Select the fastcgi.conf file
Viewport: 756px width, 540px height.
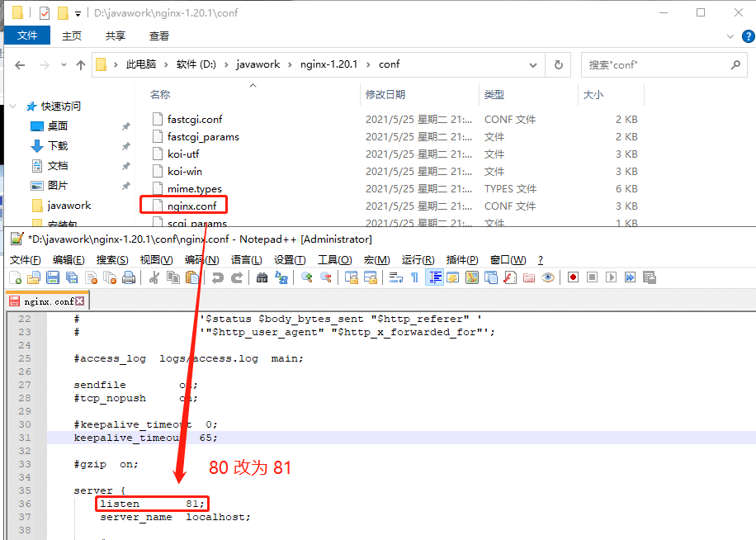pos(195,120)
